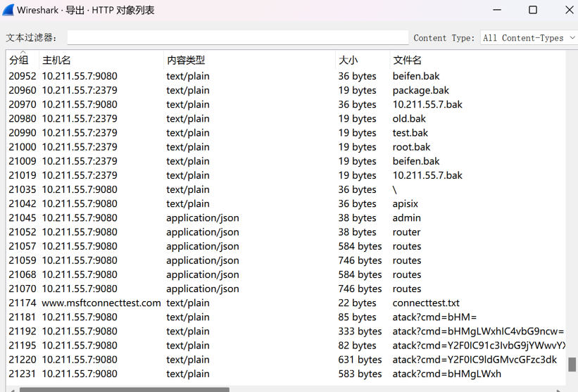Click the 333 bytes size cell

coord(360,331)
